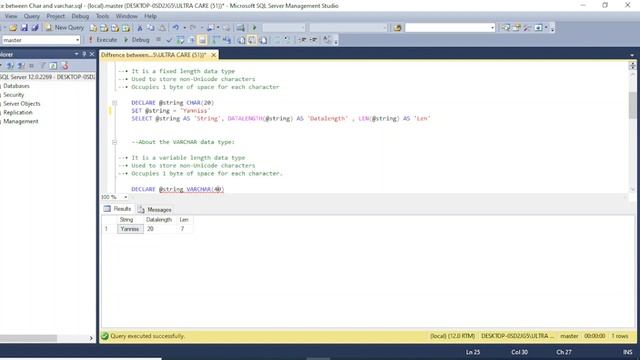Open the Help menu
This screenshot has height=360, width=640.
click(150, 16)
